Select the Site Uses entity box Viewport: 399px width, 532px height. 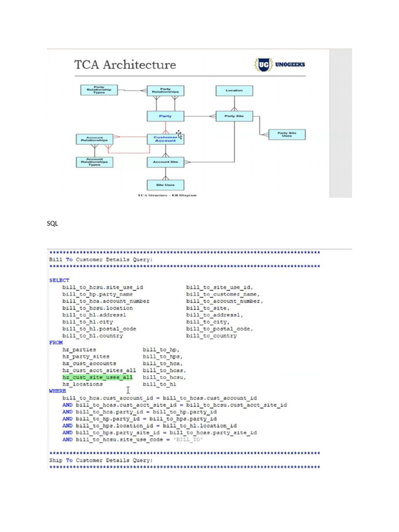click(x=165, y=185)
